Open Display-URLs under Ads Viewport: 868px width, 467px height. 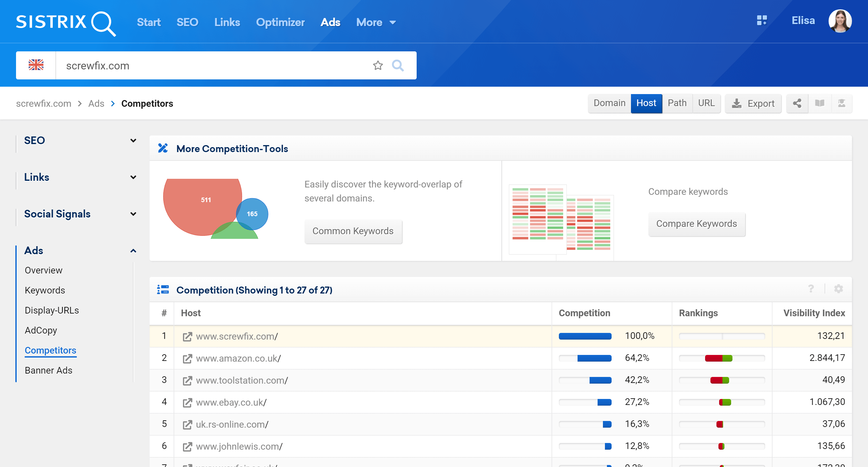pos(52,311)
